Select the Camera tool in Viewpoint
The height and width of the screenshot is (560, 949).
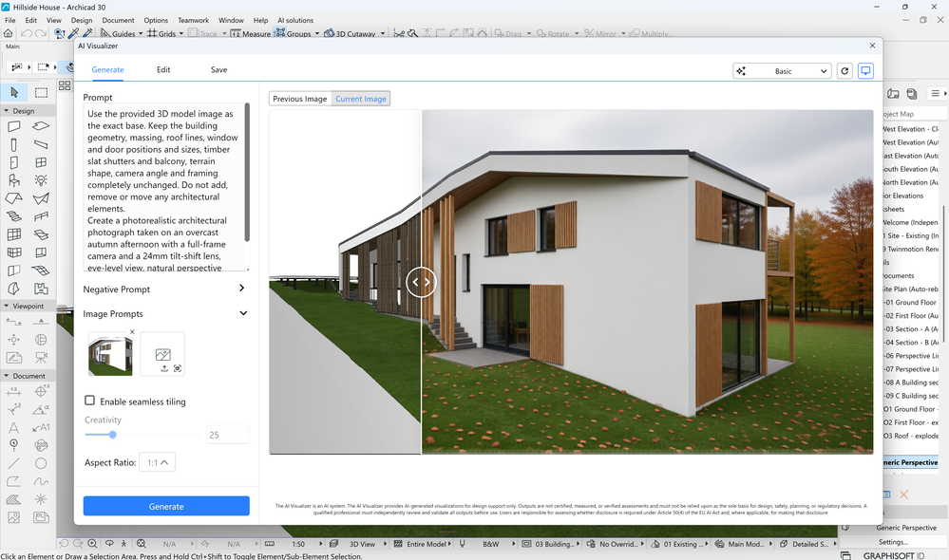pyautogui.click(x=41, y=358)
